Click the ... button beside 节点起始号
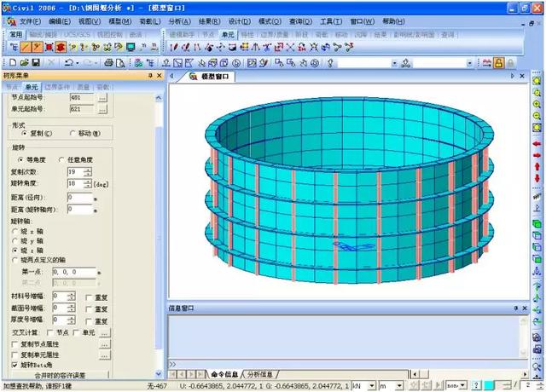Screen dimensions: 546x392 pos(102,98)
